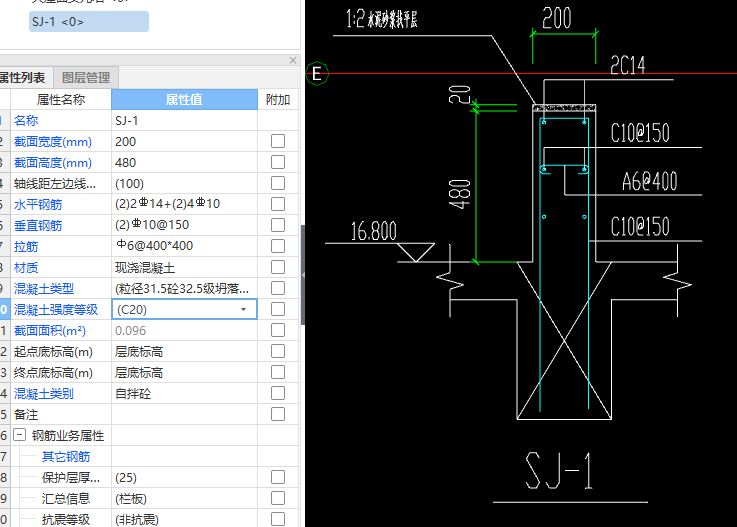Check the 附加 box for 水平钢筋
The image size is (737, 527).
[278, 205]
